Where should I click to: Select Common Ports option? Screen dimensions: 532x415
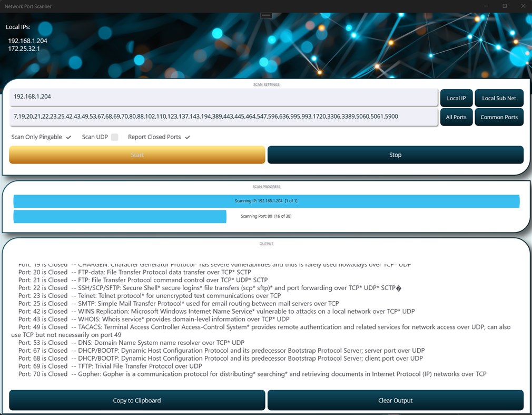coord(499,117)
